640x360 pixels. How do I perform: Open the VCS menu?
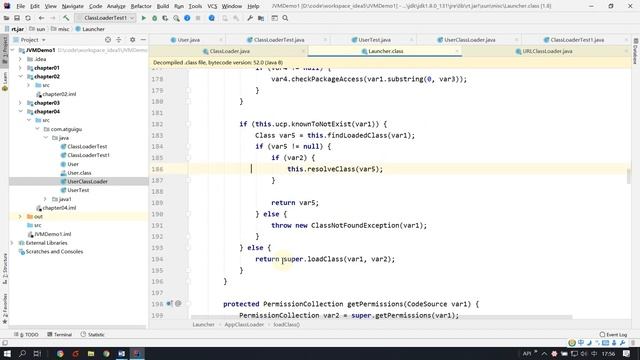point(212,6)
